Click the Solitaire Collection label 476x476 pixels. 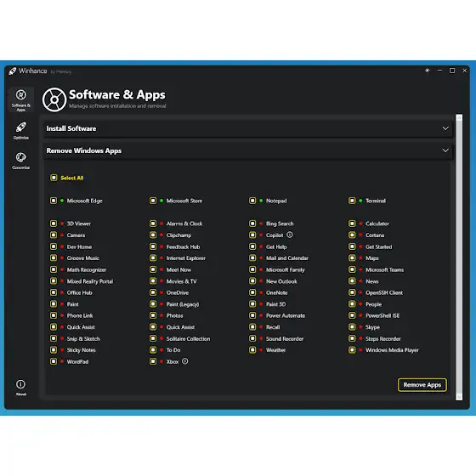click(x=188, y=339)
